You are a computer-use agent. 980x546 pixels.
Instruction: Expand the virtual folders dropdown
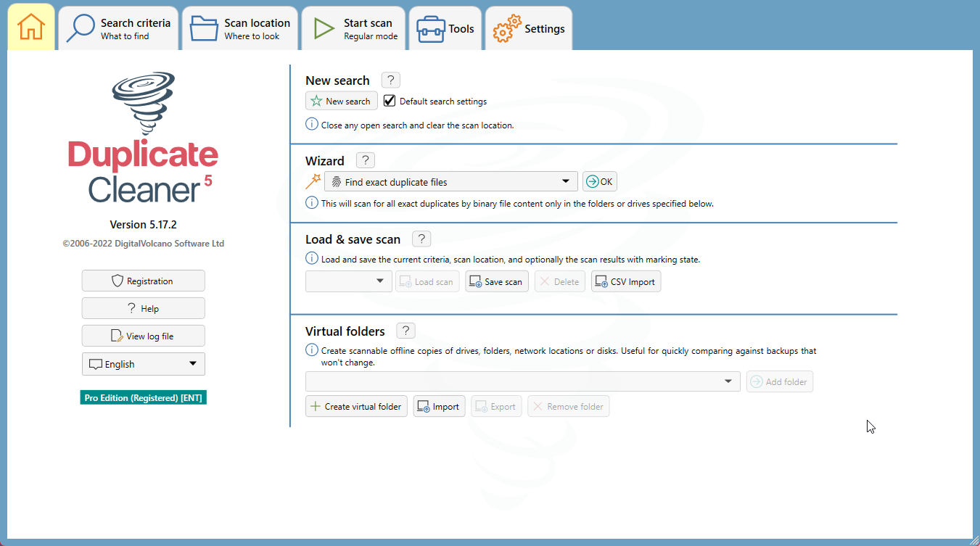tap(522, 381)
